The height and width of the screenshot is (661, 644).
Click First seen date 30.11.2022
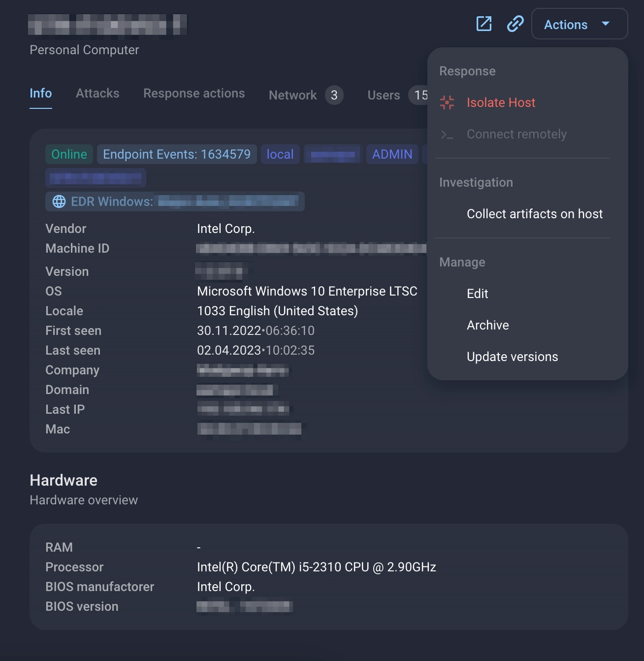pyautogui.click(x=229, y=330)
